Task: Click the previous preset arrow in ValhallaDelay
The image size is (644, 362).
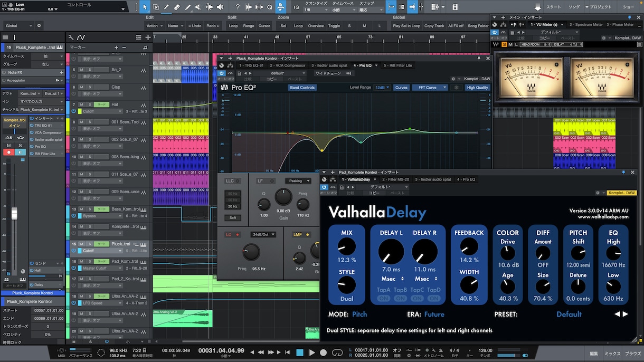Action: coord(618,314)
